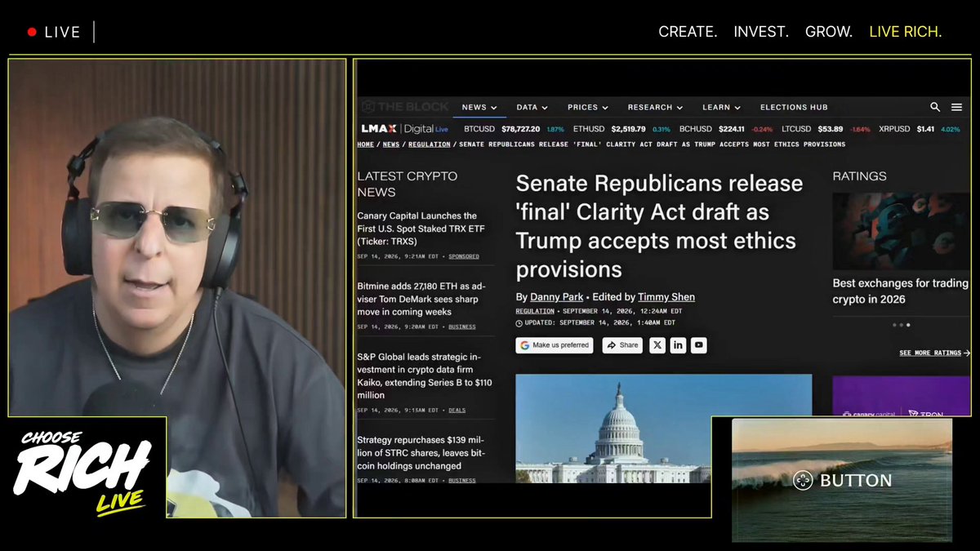The height and width of the screenshot is (551, 980).
Task: Click the YouTube icon below the byline
Action: [698, 345]
